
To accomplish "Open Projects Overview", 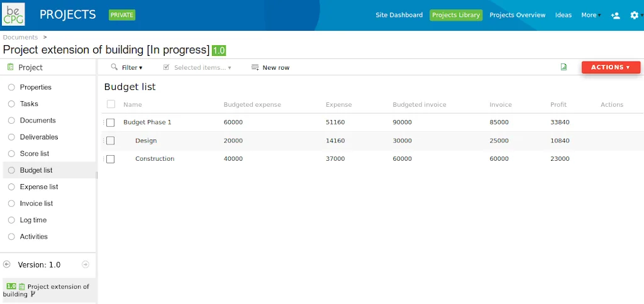I will click(x=518, y=15).
